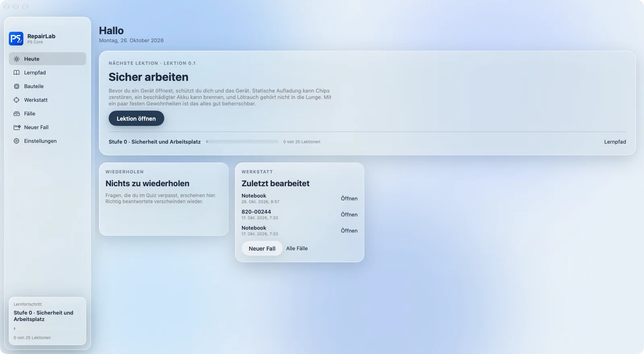Click the date Montag, 26. Oktober 2026
Image resolution: width=644 pixels, height=354 pixels.
[x=131, y=40]
